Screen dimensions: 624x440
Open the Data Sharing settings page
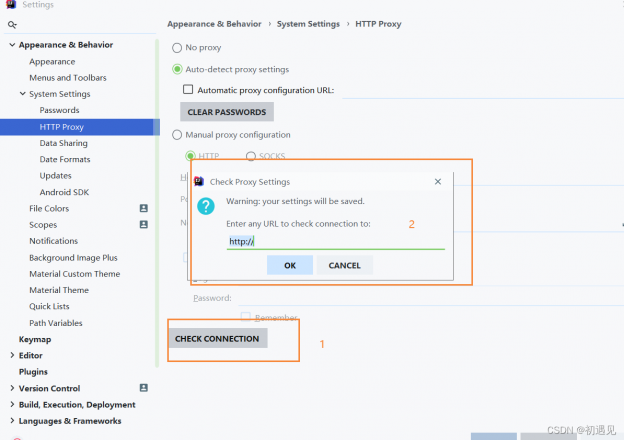63,143
